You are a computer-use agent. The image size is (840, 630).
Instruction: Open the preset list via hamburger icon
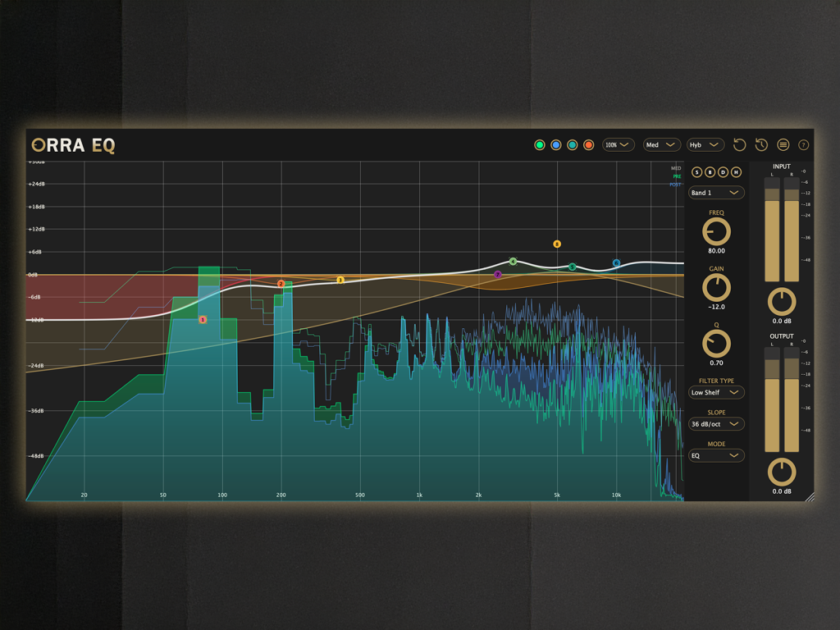tap(783, 144)
